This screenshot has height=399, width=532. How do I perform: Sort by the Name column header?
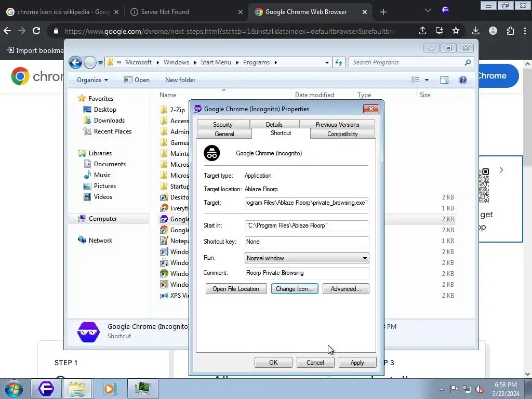(224, 95)
